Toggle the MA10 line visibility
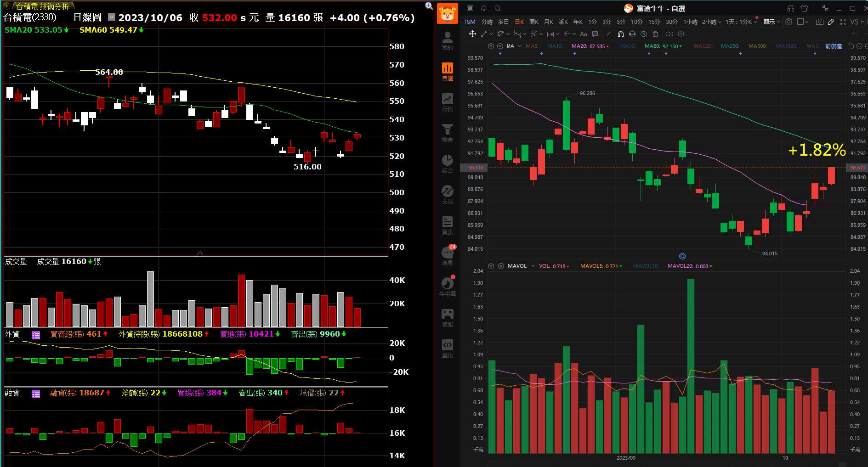868x467 pixels. coord(555,46)
